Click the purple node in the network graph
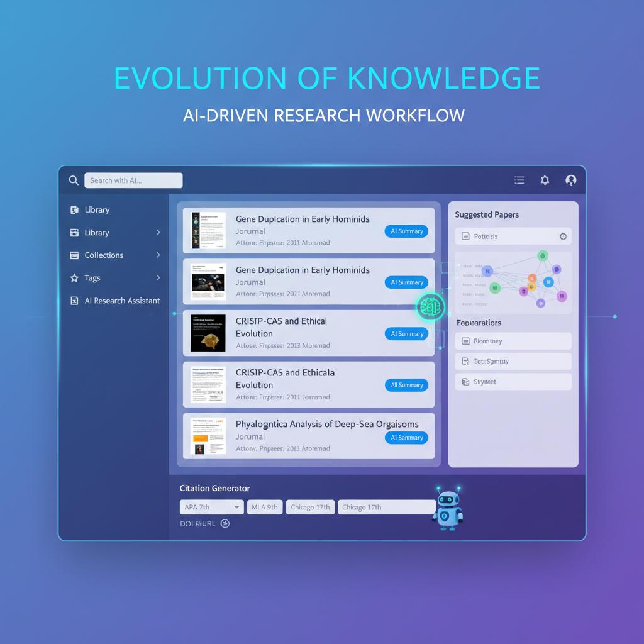This screenshot has height=644, width=644. 562,296
